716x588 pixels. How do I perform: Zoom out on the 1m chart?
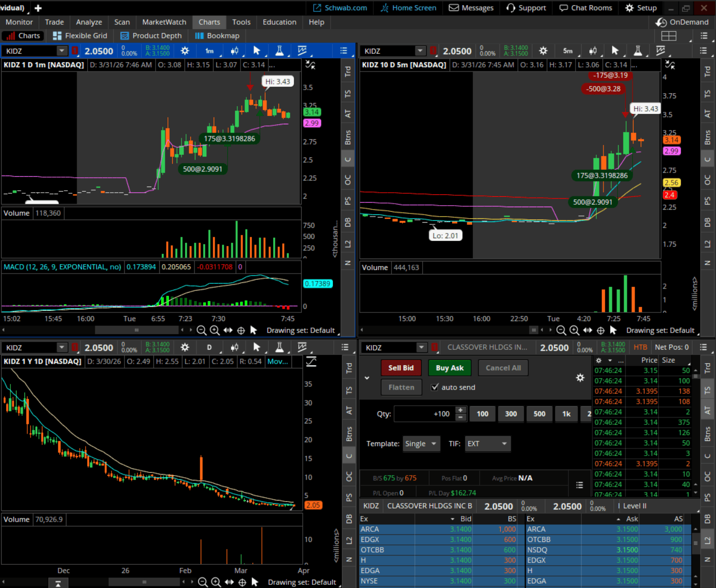[202, 331]
